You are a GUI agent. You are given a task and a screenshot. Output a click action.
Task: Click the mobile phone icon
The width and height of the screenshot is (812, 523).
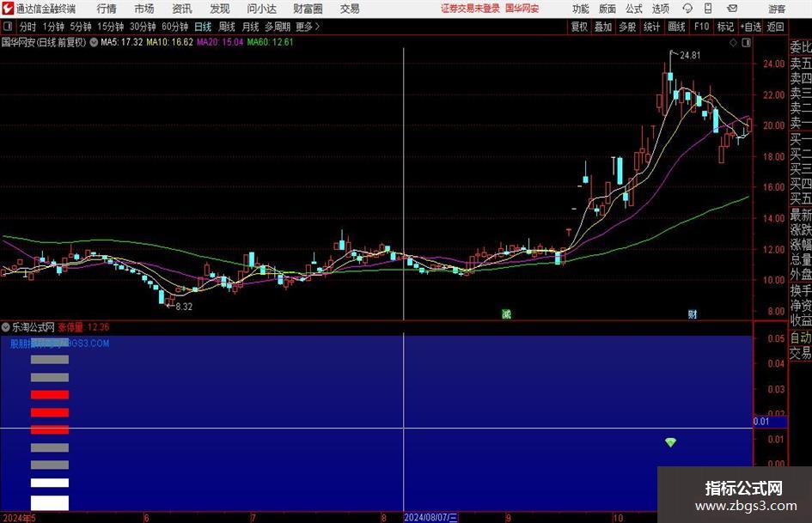click(x=708, y=9)
